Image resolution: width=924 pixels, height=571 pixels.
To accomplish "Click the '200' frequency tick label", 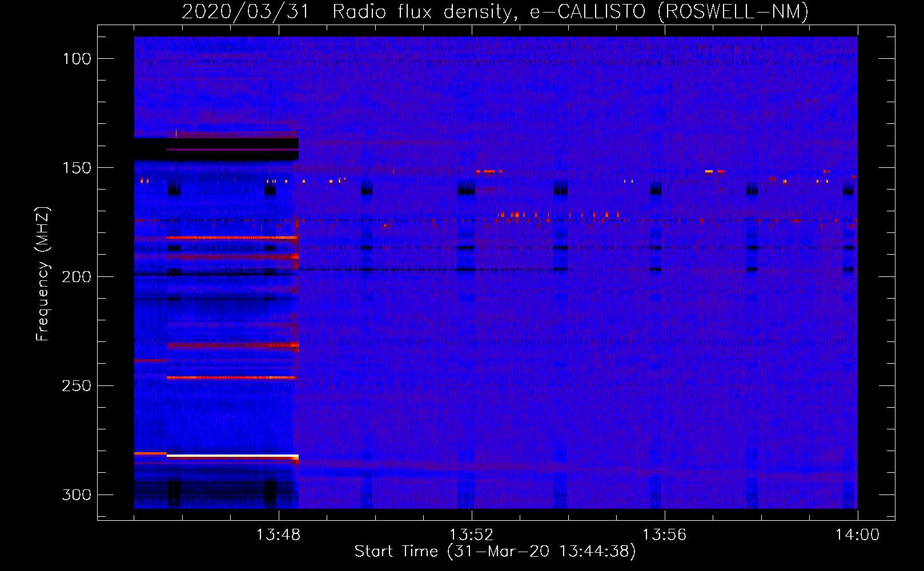I will pos(77,277).
